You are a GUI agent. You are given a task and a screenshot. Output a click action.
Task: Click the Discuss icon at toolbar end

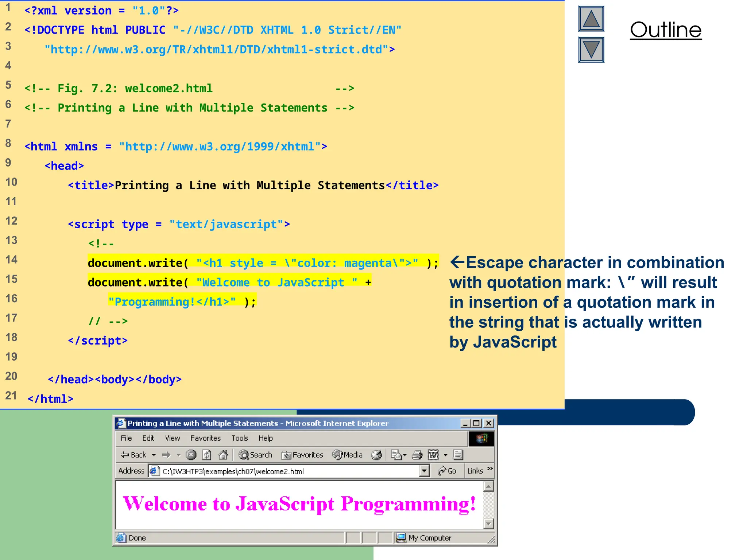click(x=458, y=455)
